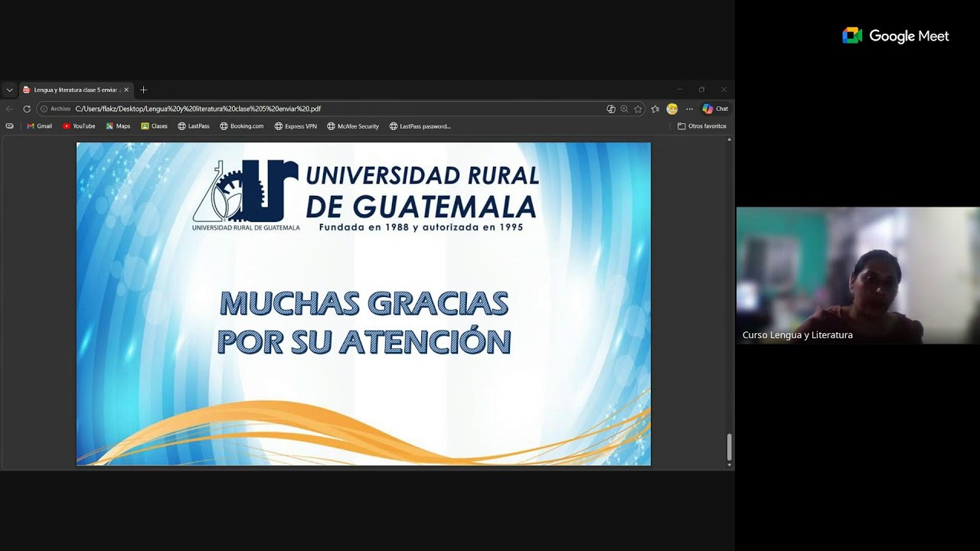Open a new browser tab
Image resolution: width=980 pixels, height=551 pixels.
pos(143,90)
